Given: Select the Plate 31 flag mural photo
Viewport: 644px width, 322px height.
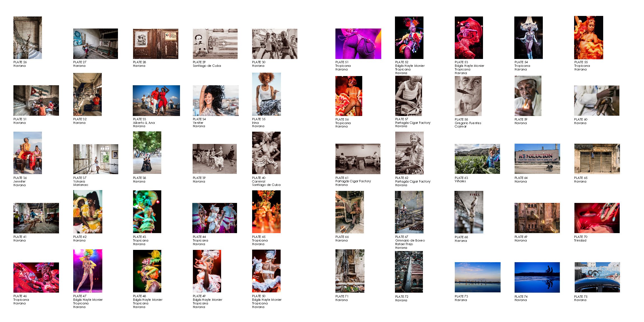Looking at the screenshot, I should coord(36,100).
